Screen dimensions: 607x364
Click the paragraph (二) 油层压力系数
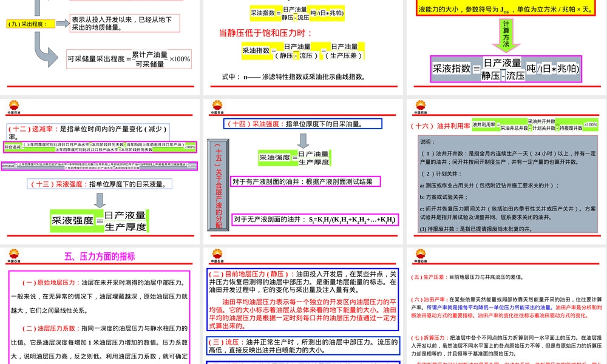click(100, 342)
